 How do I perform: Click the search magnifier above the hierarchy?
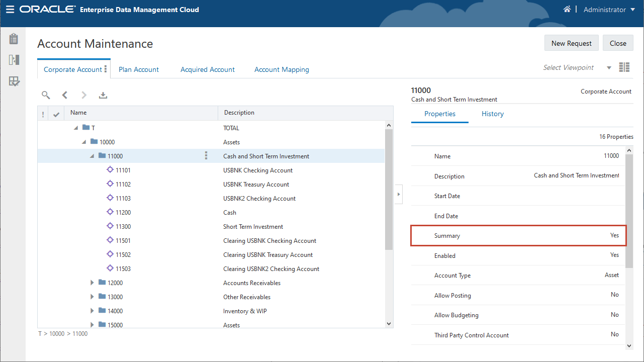pyautogui.click(x=45, y=95)
